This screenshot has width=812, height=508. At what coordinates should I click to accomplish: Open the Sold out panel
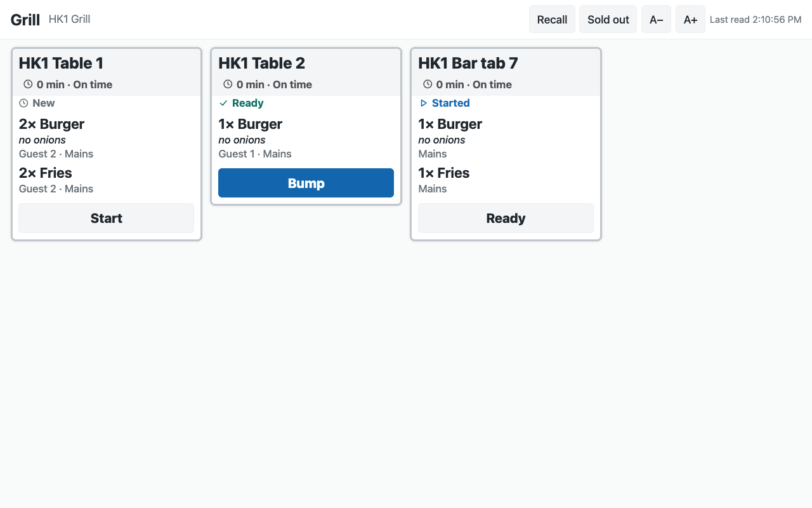pos(608,19)
